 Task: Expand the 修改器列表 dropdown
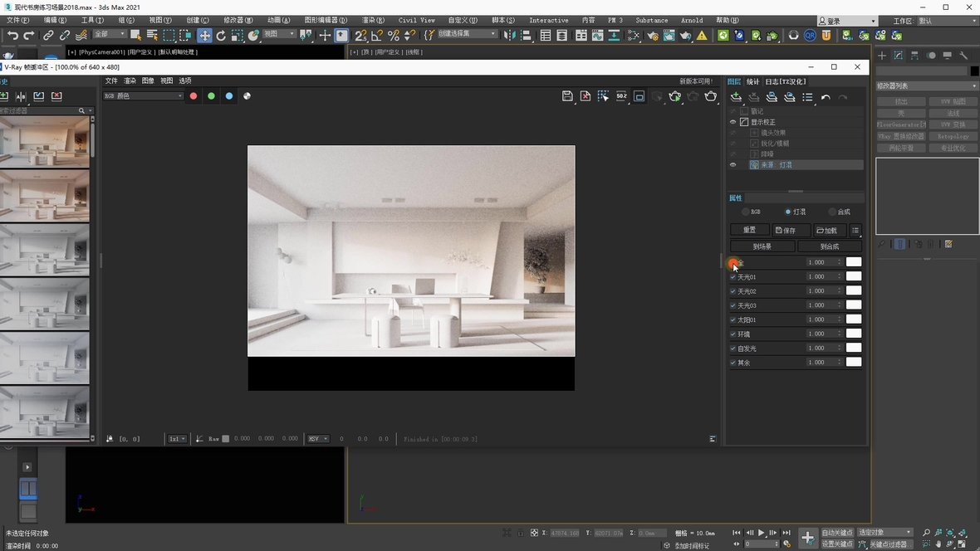tap(927, 85)
